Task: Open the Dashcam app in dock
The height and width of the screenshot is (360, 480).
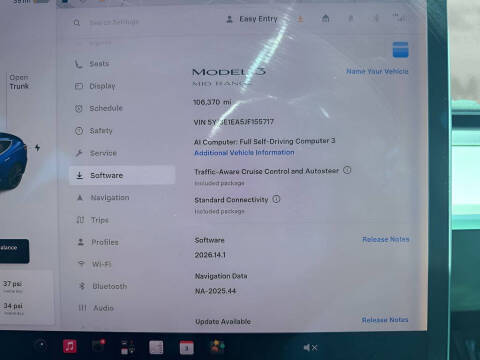Action: tap(98, 346)
